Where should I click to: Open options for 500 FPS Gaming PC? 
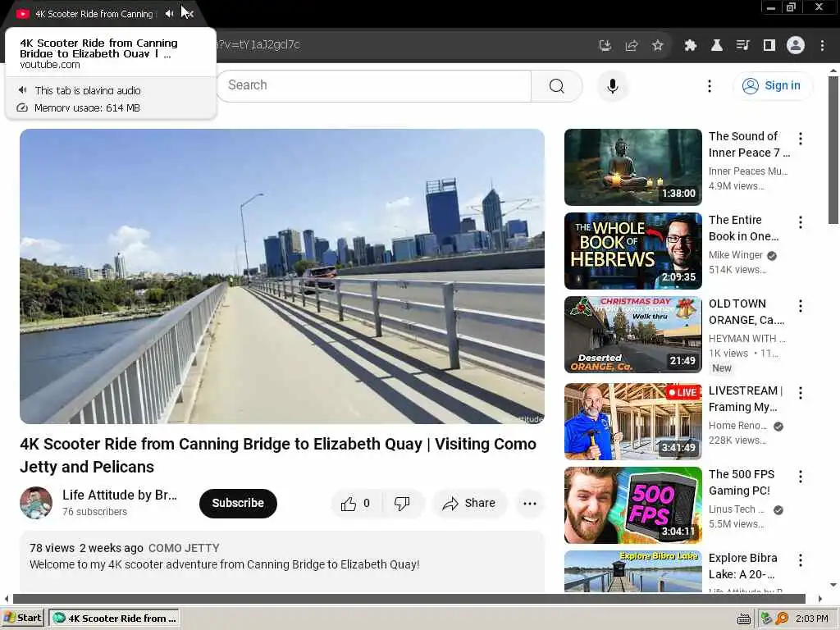point(801,477)
